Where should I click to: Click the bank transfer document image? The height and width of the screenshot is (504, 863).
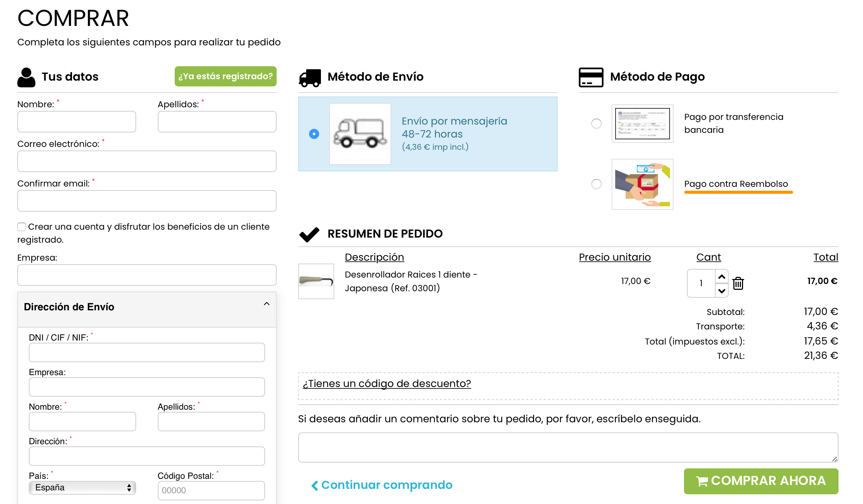pos(642,123)
